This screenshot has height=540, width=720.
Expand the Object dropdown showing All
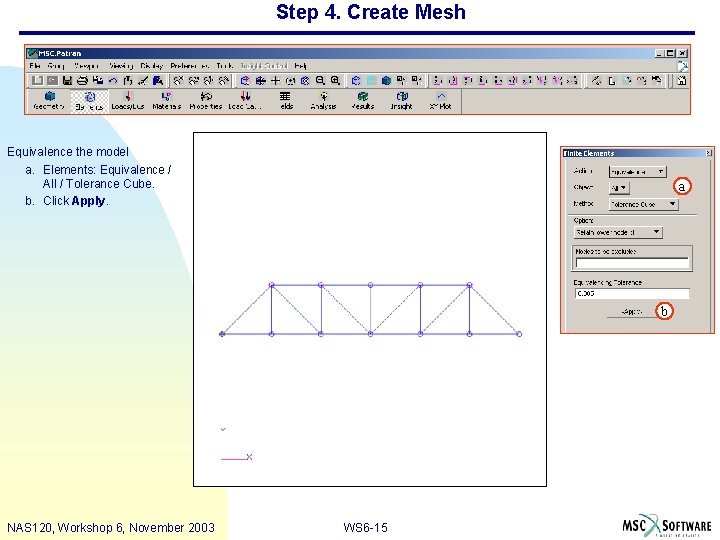point(619,188)
